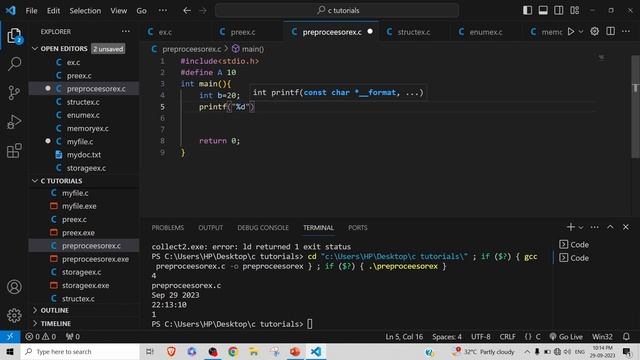
Task: Switch to the PROBLEMS panel tab
Action: [x=168, y=228]
